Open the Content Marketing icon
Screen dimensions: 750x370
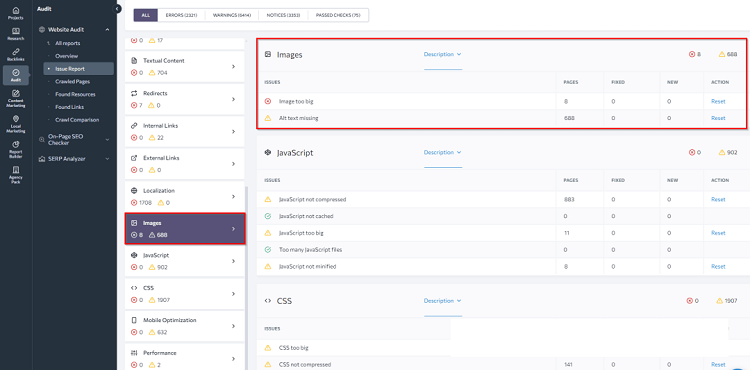point(16,98)
